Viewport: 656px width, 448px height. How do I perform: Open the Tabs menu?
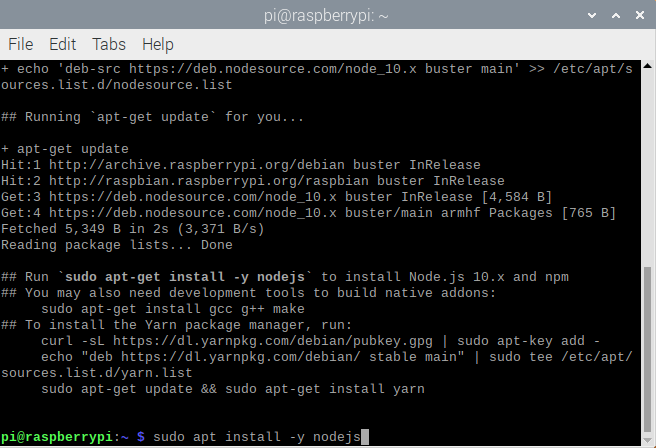109,44
